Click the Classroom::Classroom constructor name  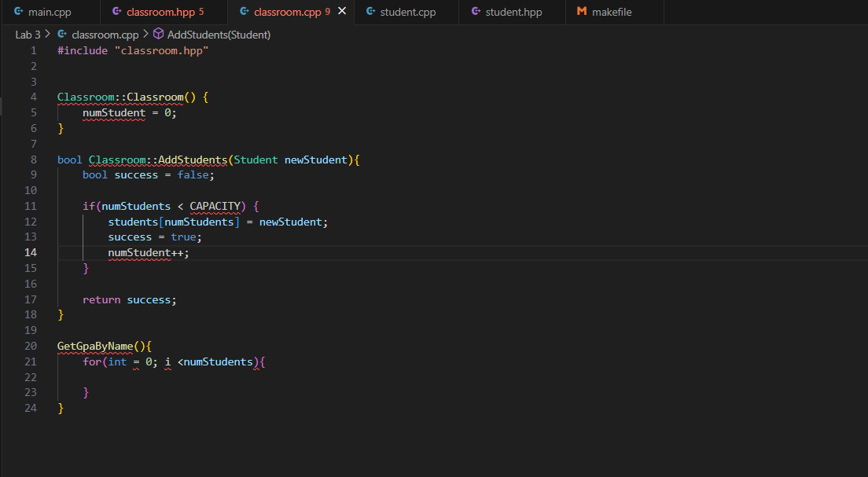point(120,97)
